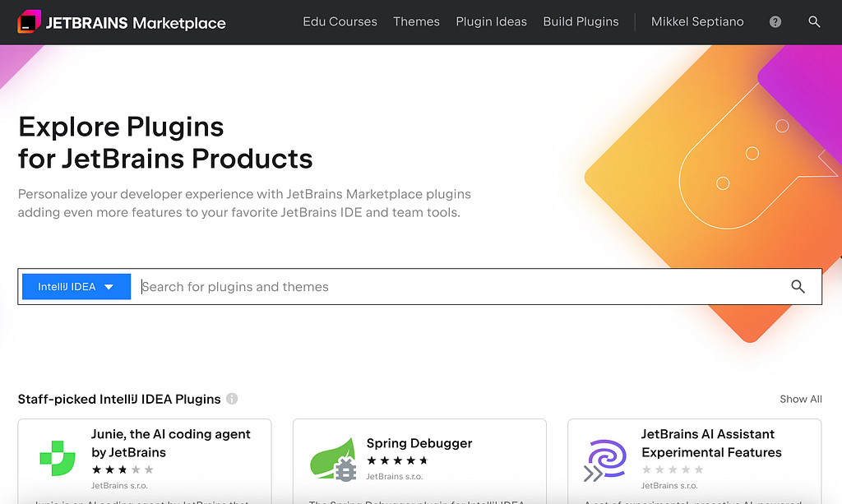Navigate to Build Plugins
Screen dimensions: 842x504
click(x=581, y=21)
